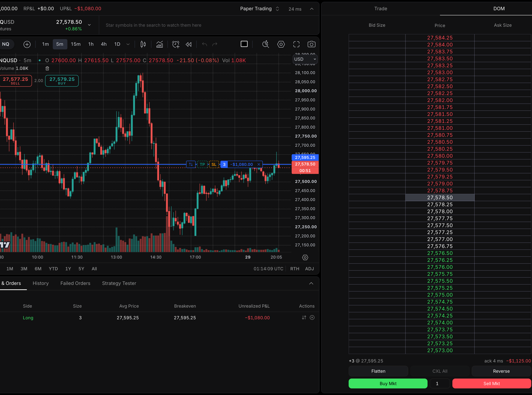Click the add alert clock icon
Viewport: 532px width, 395px height.
(x=176, y=44)
